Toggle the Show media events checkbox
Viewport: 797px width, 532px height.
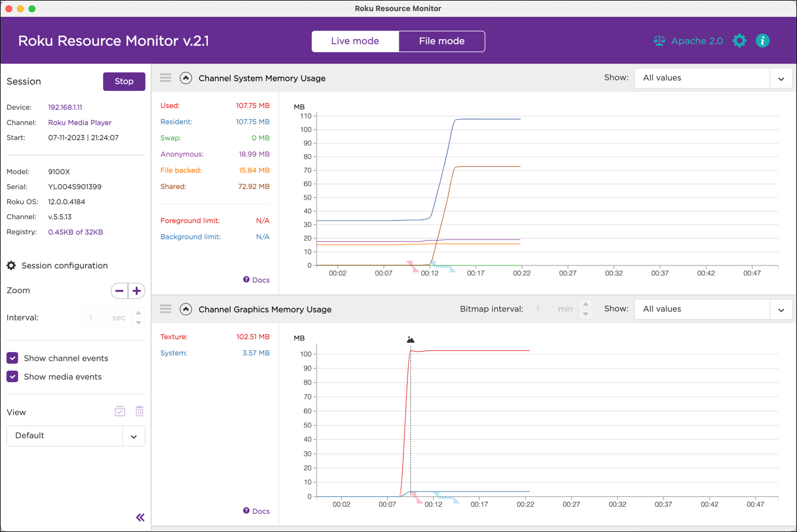pos(12,376)
